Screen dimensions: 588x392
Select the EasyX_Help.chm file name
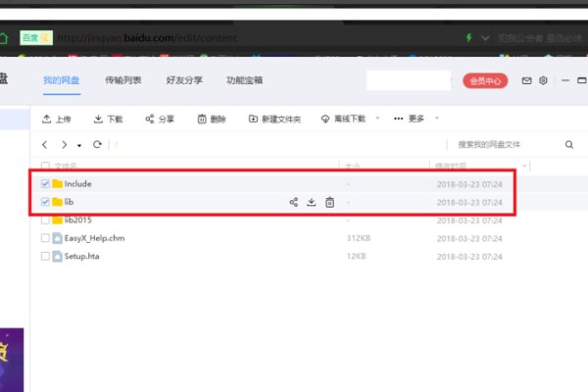pos(94,238)
